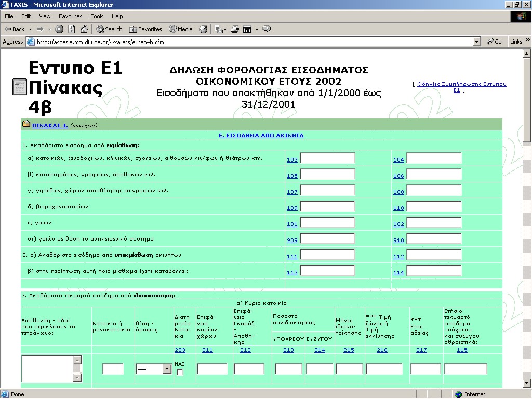Click the IE icon in title bar
This screenshot has width=532, height=399.
coord(5,4)
